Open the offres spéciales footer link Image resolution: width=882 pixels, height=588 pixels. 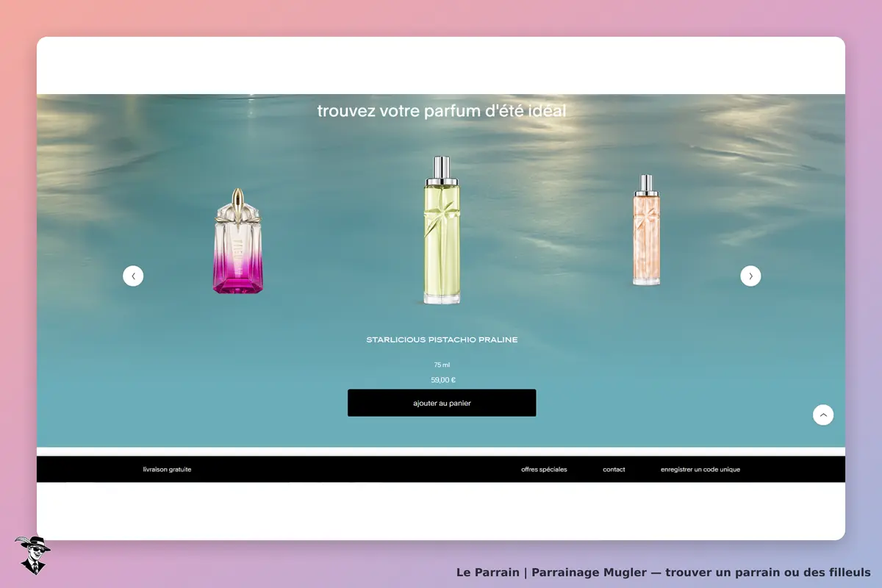pos(544,469)
